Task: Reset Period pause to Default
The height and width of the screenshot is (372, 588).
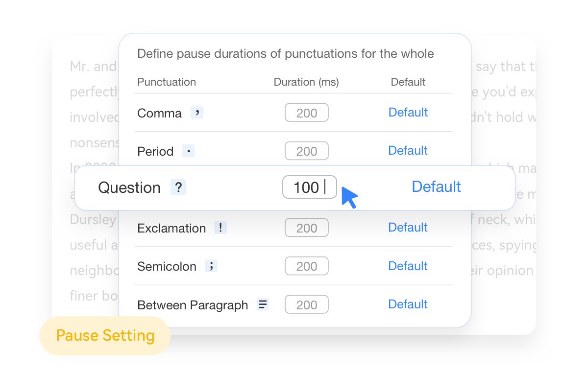Action: click(408, 150)
